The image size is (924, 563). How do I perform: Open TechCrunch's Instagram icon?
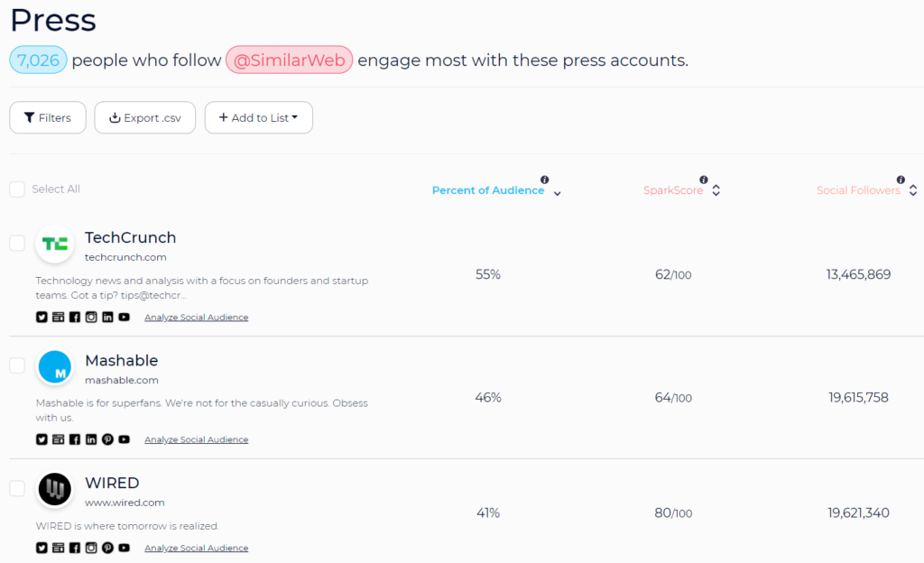click(91, 317)
